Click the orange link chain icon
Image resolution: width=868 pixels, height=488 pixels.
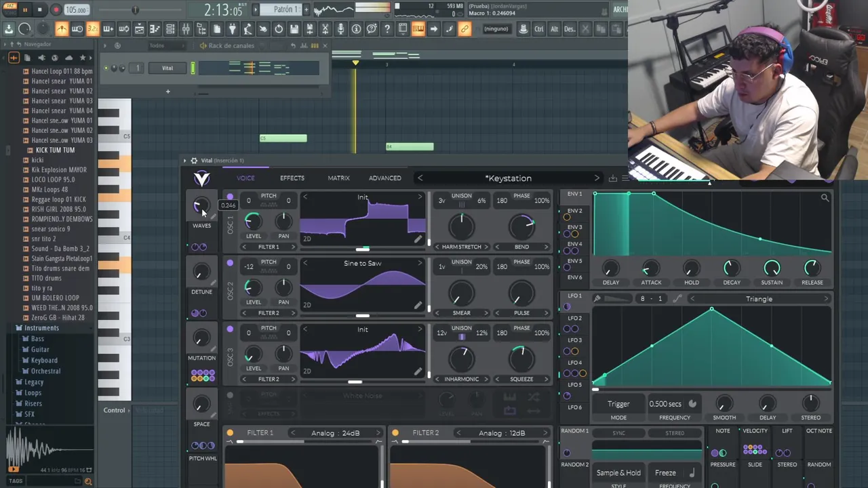pyautogui.click(x=465, y=29)
